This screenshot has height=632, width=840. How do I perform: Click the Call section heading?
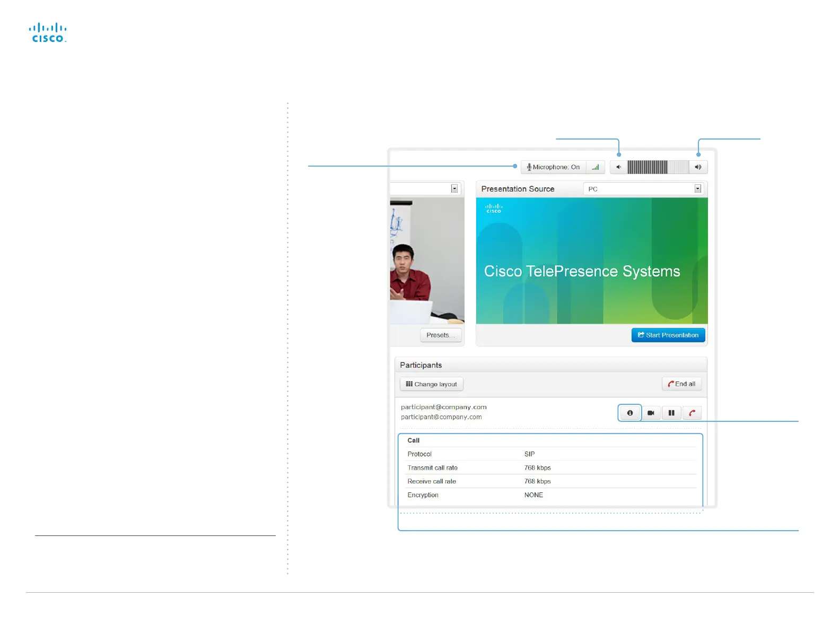click(414, 440)
